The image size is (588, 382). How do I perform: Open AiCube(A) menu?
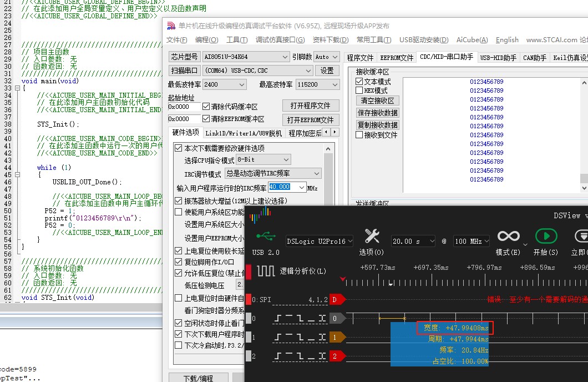pos(472,40)
